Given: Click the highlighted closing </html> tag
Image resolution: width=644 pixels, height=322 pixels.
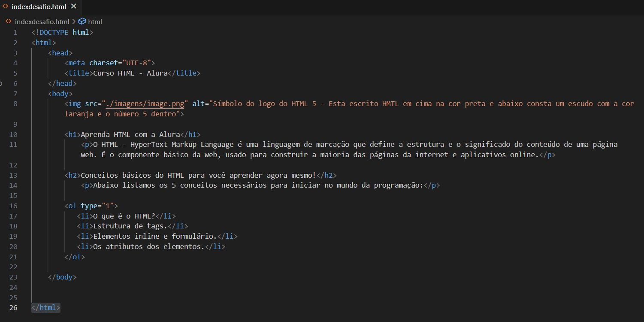Looking at the screenshot, I should pos(46,308).
